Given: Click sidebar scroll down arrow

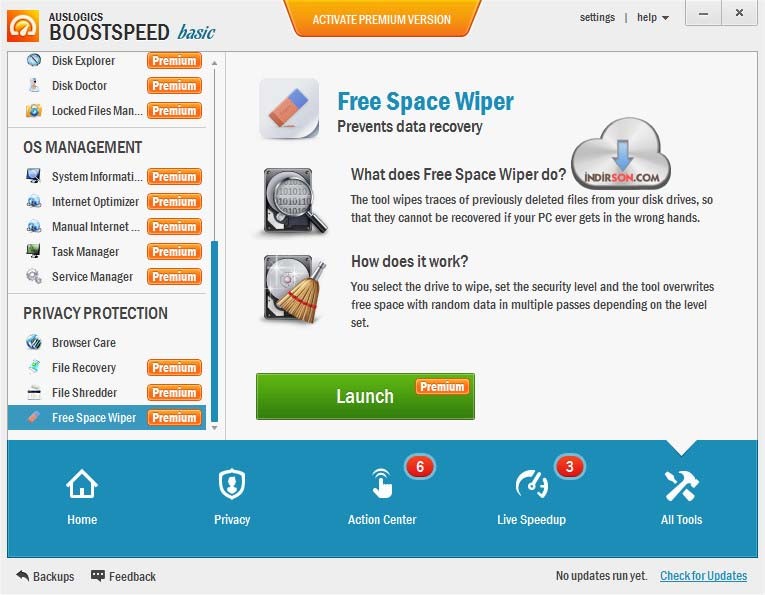Looking at the screenshot, I should pyautogui.click(x=214, y=428).
